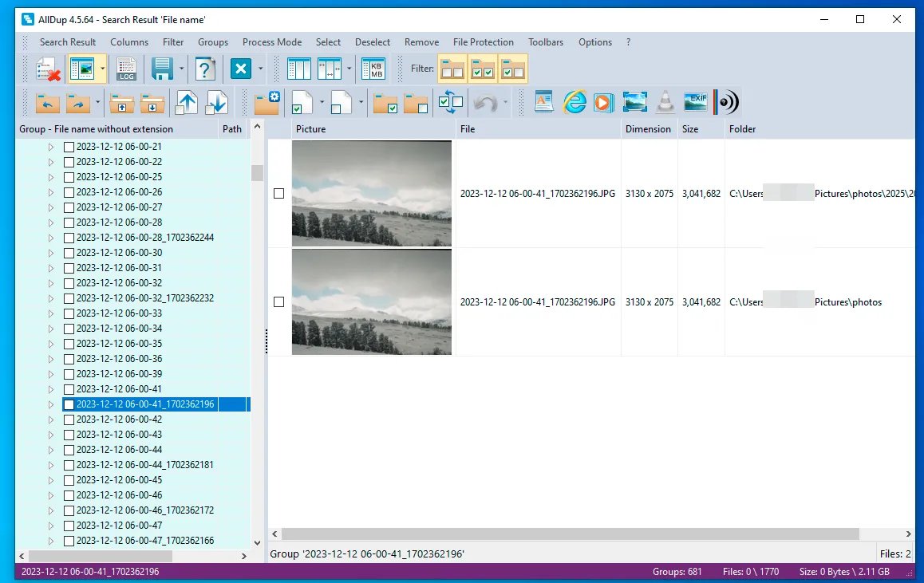The image size is (924, 583).
Task: Click the Internet Explorer icon
Action: coord(575,102)
